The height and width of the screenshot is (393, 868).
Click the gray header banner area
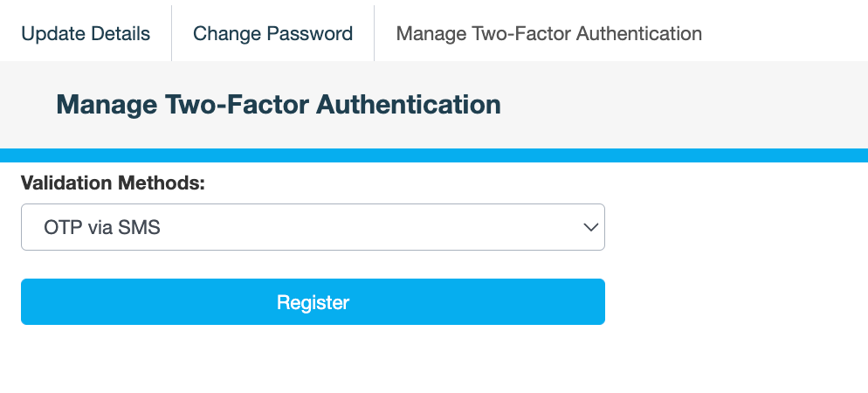click(x=681, y=105)
